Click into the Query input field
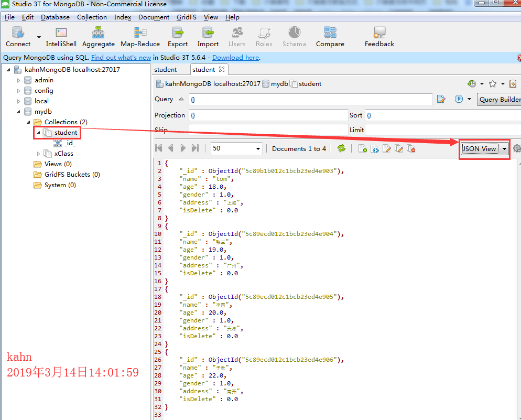Screen dimensions: 521x420 pyautogui.click(x=311, y=99)
